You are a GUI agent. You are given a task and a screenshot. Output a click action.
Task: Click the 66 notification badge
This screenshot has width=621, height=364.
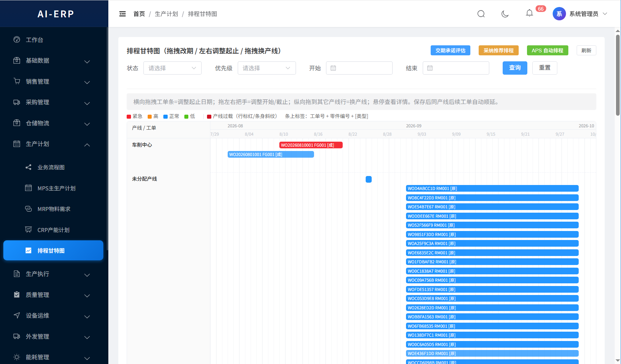point(541,9)
